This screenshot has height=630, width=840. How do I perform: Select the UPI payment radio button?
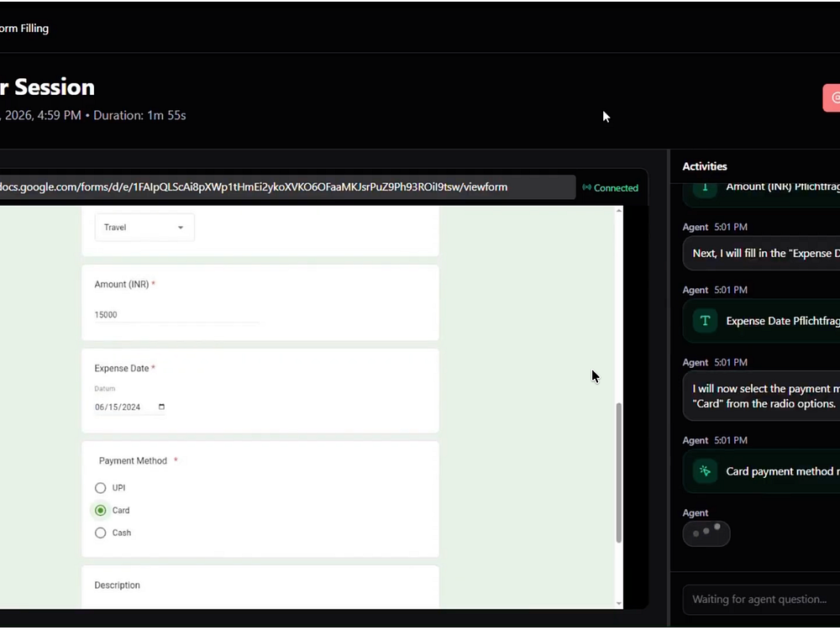(x=100, y=488)
